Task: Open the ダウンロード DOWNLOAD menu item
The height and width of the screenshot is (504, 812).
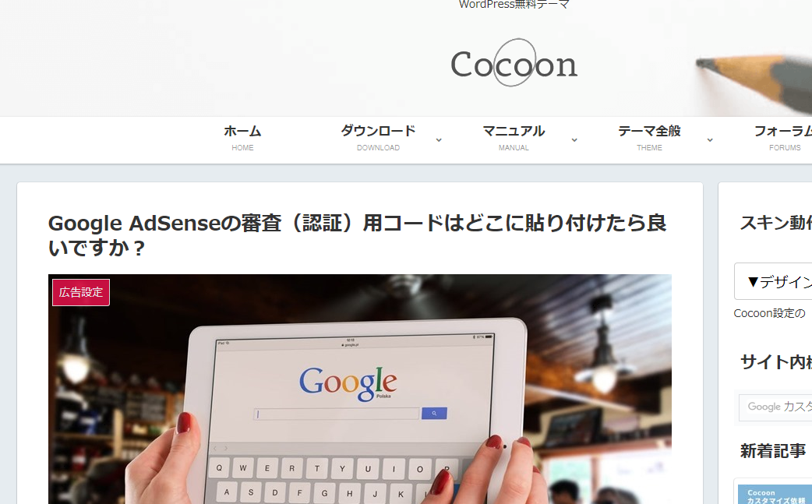Action: (x=378, y=139)
